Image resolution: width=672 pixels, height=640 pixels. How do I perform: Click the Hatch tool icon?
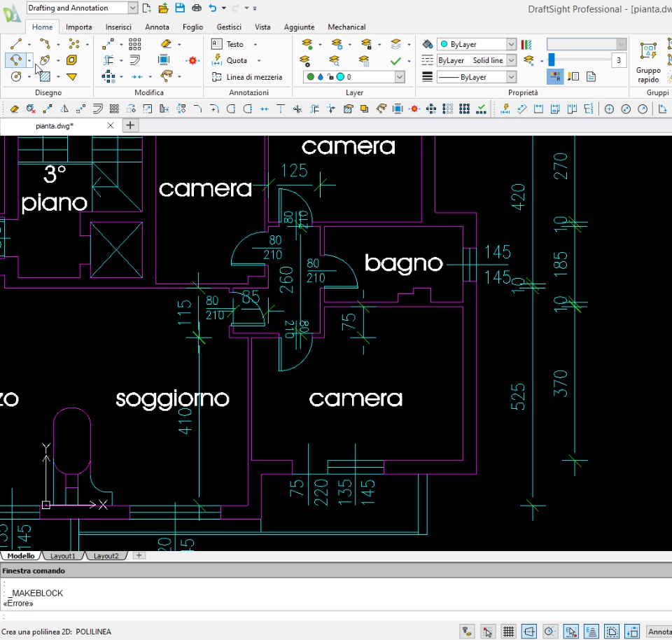click(44, 77)
